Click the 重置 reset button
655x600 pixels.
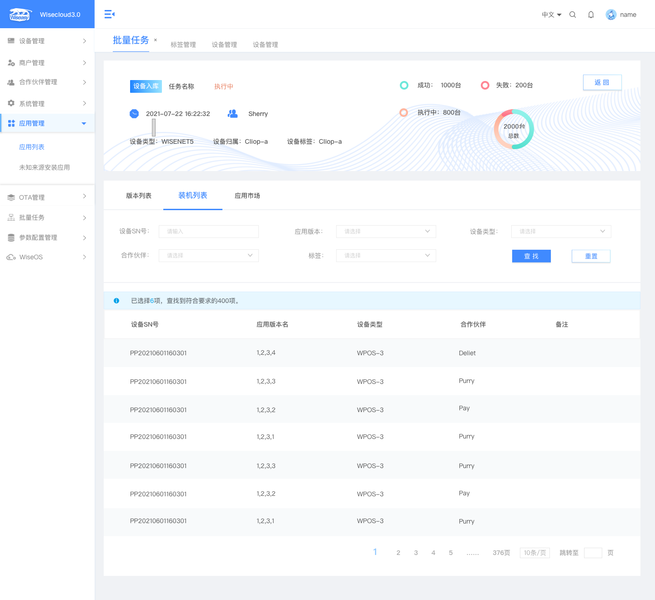point(591,256)
